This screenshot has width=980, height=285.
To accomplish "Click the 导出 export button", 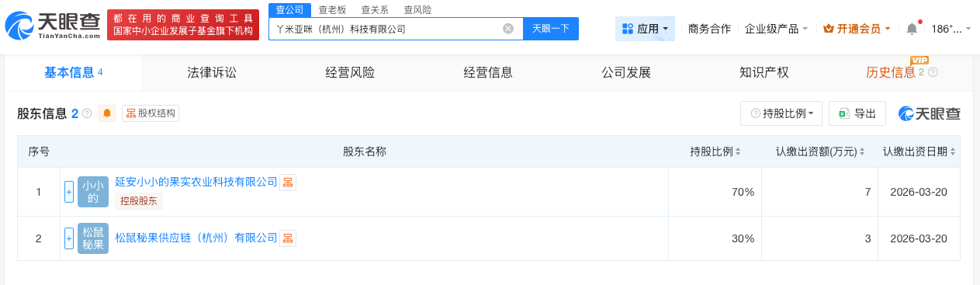I will point(857,113).
